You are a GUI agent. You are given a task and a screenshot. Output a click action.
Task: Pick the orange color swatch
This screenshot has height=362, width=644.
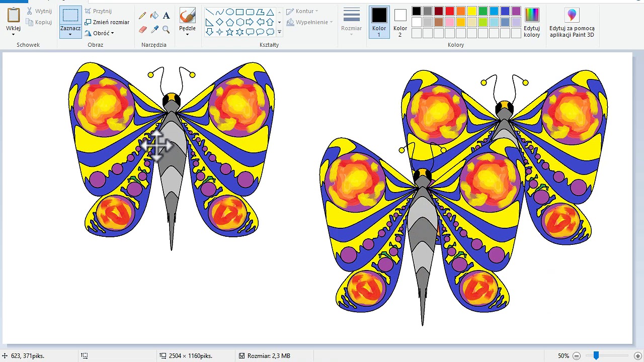tap(461, 12)
